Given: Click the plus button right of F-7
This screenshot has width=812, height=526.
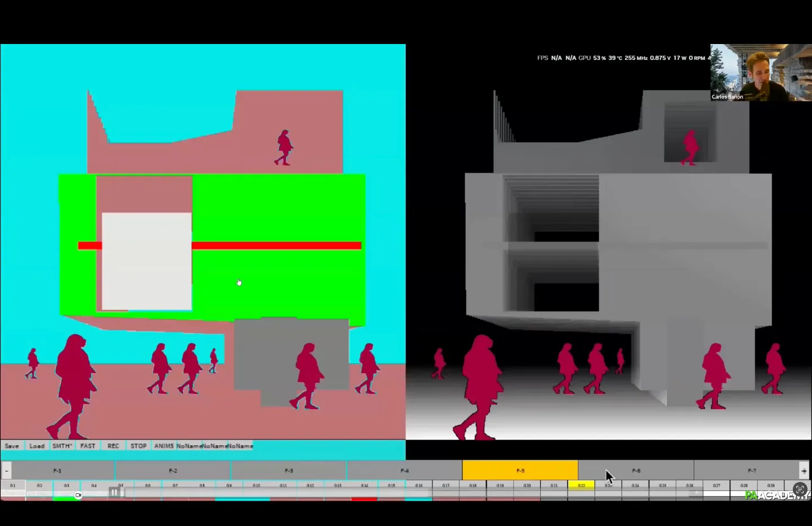Looking at the screenshot, I should click(x=804, y=470).
